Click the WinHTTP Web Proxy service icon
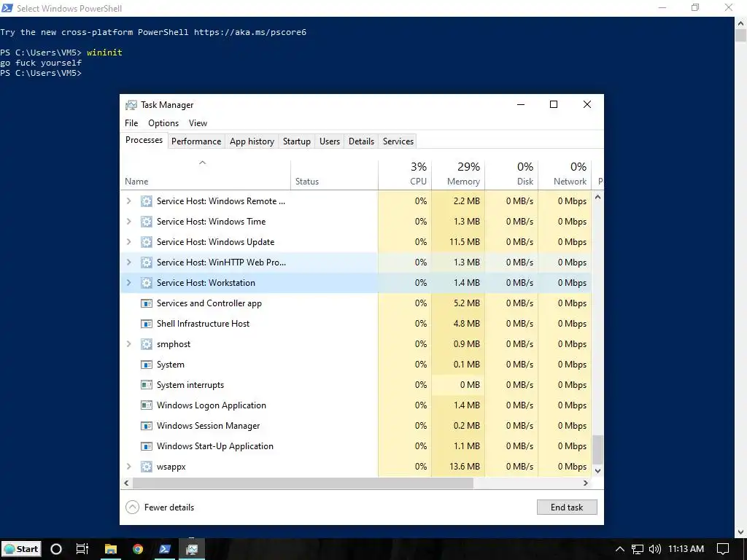 point(146,262)
